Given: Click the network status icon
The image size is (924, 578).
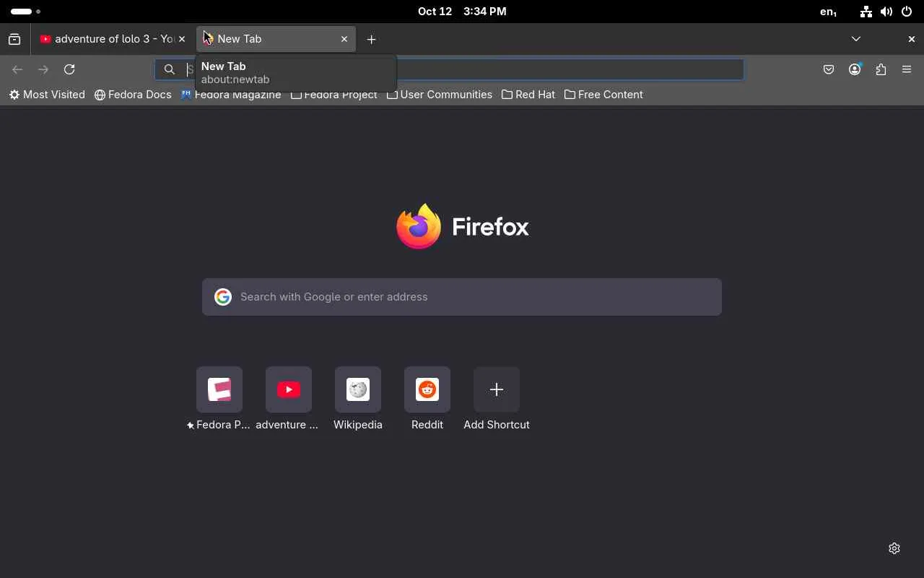Looking at the screenshot, I should coord(866,12).
